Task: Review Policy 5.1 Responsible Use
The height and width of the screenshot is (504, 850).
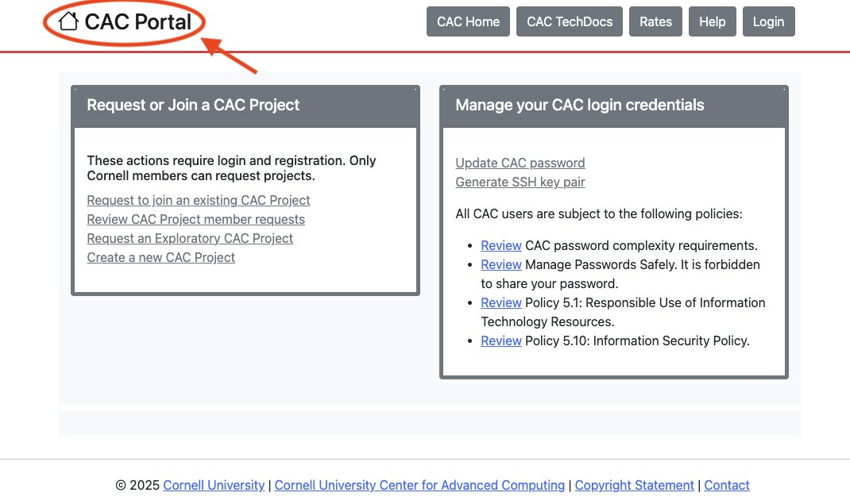Action: tap(500, 302)
